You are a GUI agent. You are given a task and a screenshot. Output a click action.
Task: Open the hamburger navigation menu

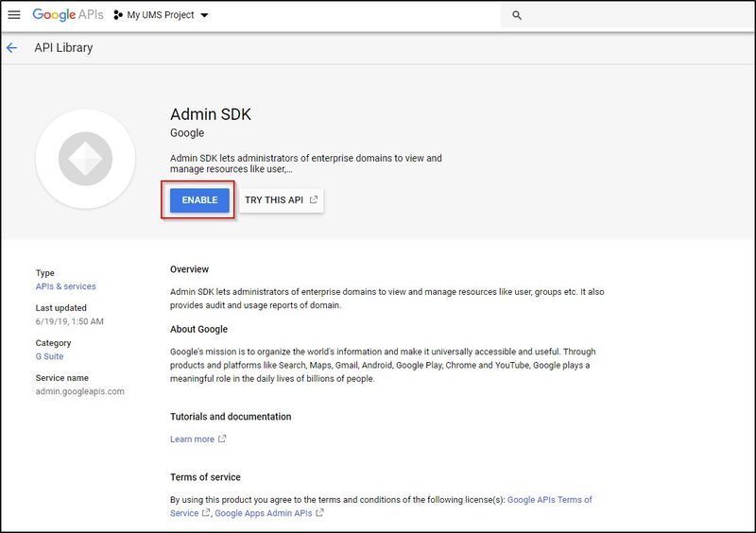pyautogui.click(x=14, y=15)
